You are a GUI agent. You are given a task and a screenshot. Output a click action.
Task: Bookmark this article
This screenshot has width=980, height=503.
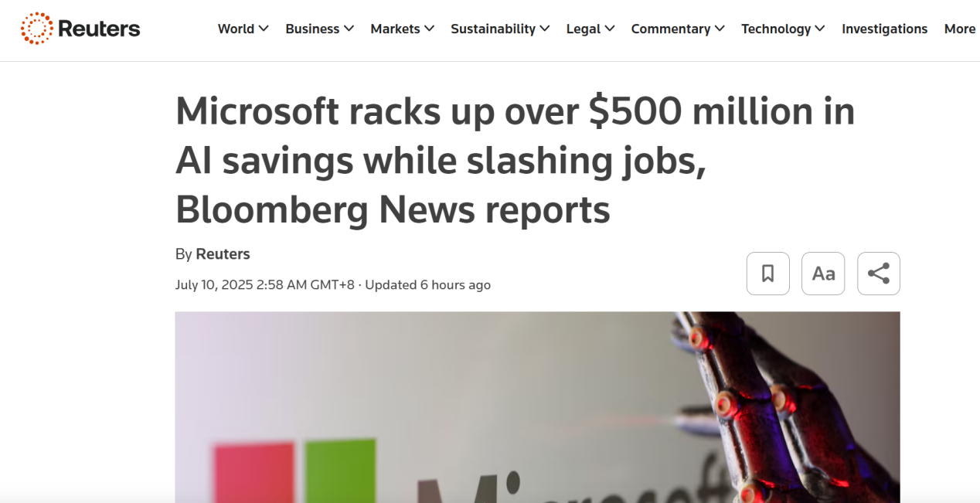tap(767, 274)
